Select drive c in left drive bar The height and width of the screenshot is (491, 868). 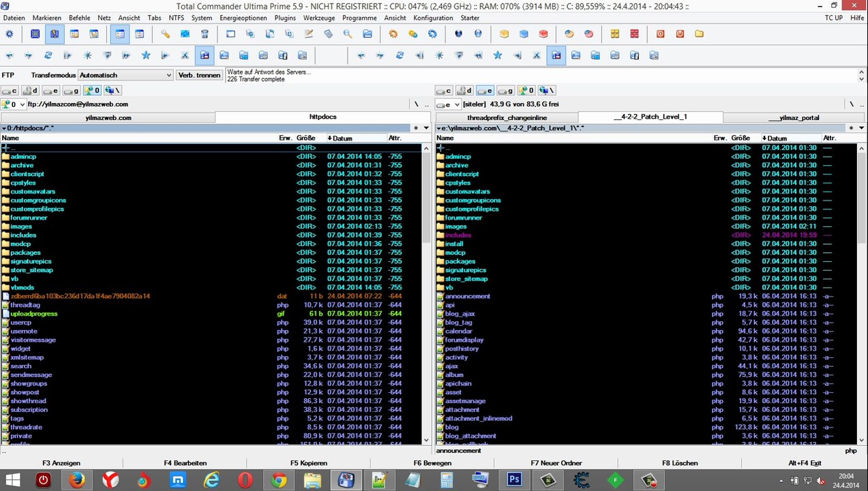(x=10, y=90)
